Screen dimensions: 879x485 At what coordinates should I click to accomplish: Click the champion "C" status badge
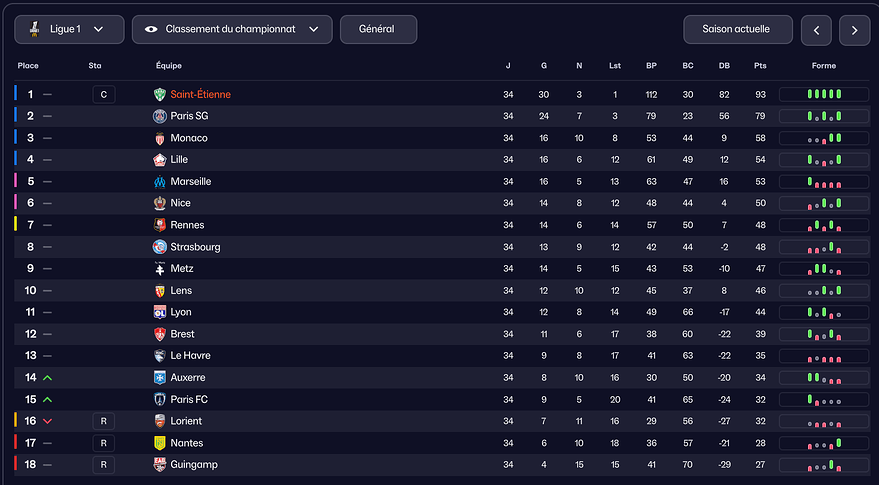coord(103,94)
